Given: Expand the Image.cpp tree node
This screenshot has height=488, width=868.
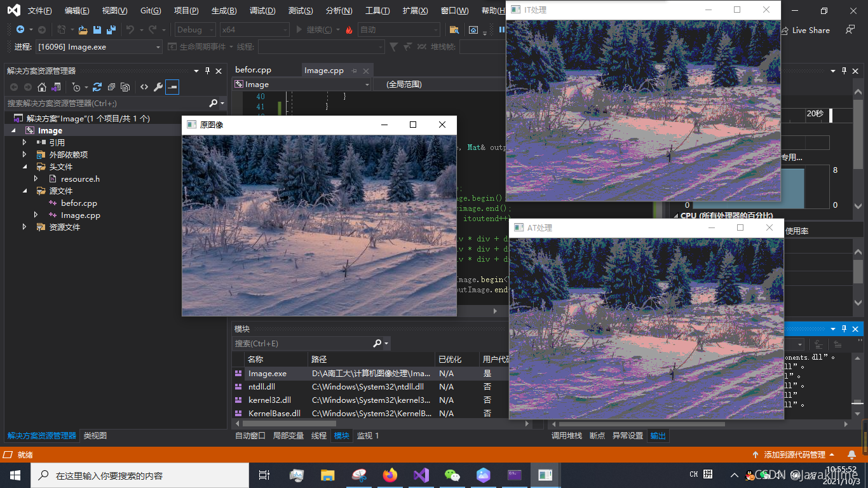Looking at the screenshot, I should [37, 215].
